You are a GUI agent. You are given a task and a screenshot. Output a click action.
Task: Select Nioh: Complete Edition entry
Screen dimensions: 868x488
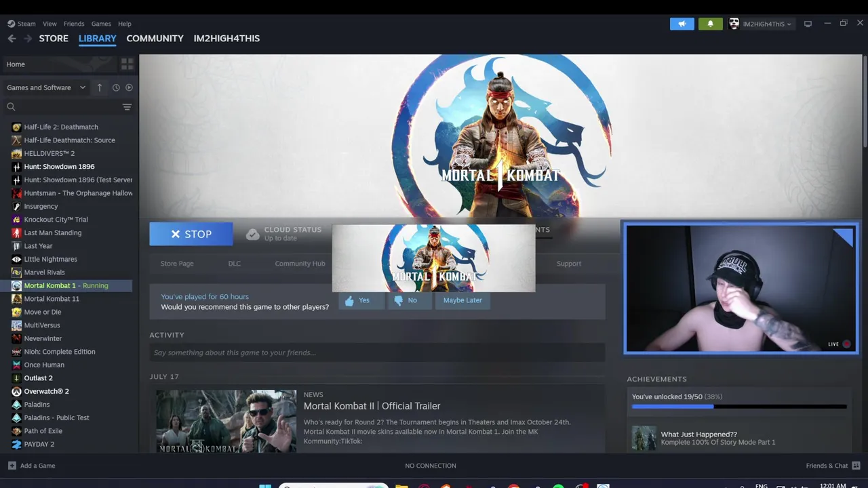click(60, 352)
